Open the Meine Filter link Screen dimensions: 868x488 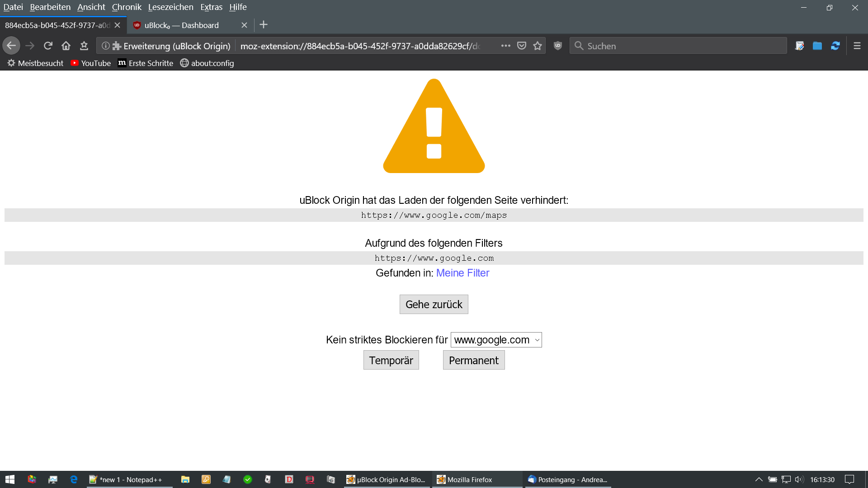(462, 273)
